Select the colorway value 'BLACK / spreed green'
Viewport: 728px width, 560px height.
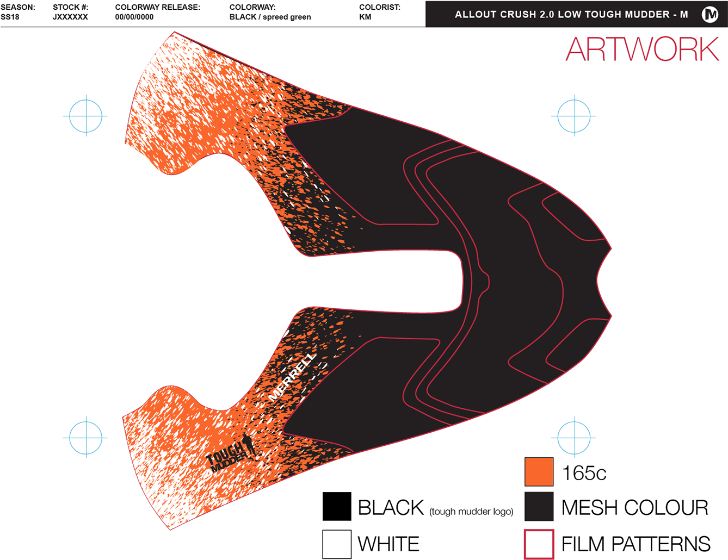270,17
